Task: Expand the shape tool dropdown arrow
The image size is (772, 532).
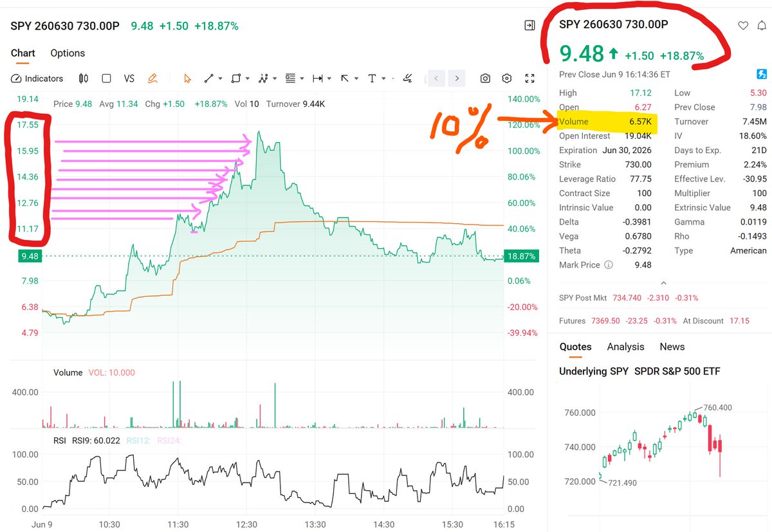Action: [248, 78]
